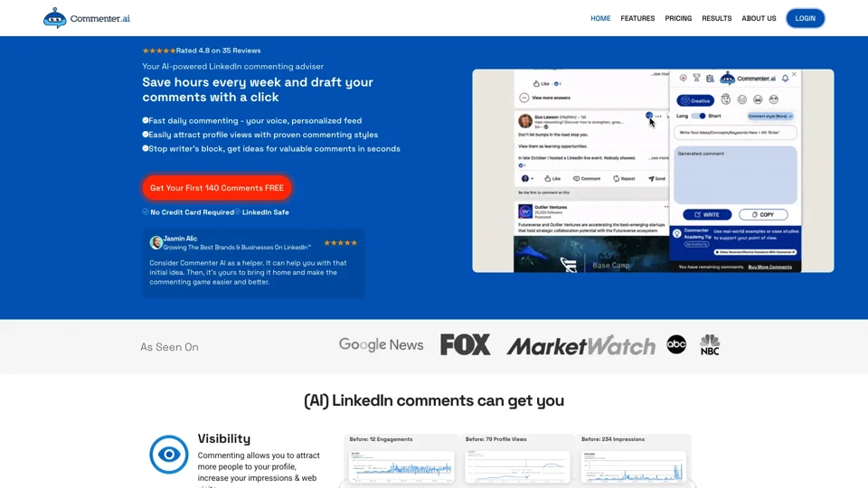Click see more on Gus Lawson's post
The image size is (868, 488).
click(x=659, y=158)
